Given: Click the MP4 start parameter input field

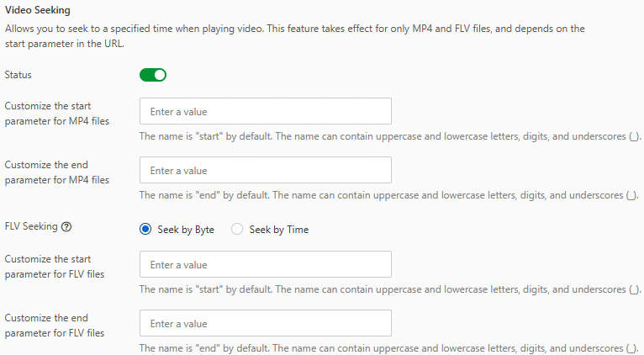Looking at the screenshot, I should (x=265, y=112).
